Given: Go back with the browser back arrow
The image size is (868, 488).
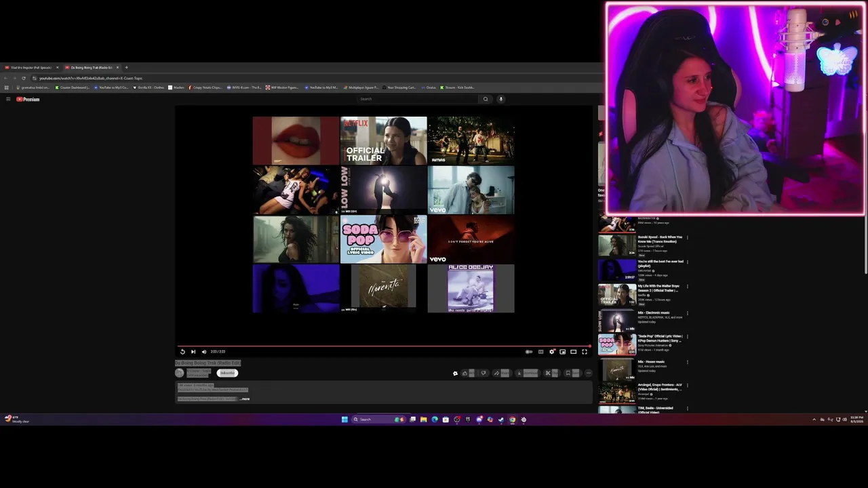Looking at the screenshot, I should 7,78.
